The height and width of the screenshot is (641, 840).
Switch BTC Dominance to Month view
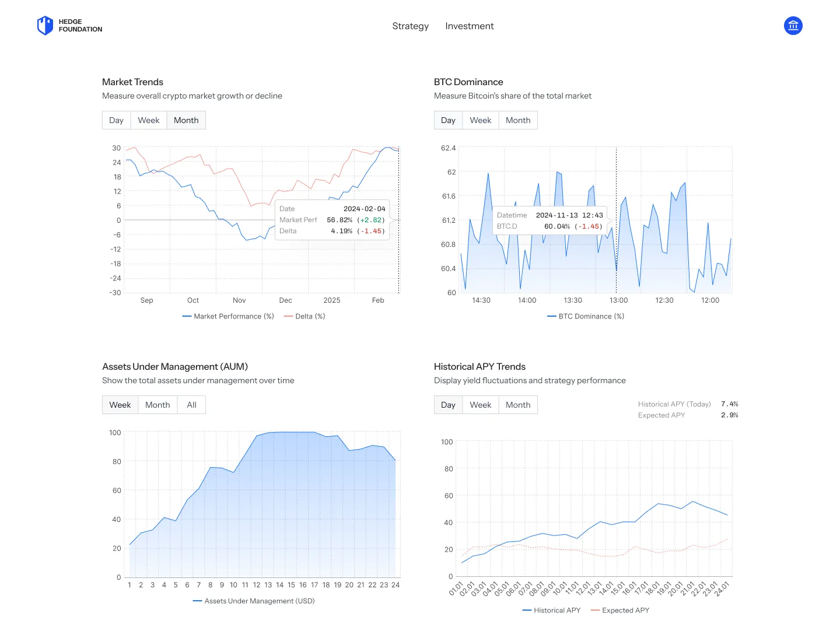pyautogui.click(x=518, y=120)
